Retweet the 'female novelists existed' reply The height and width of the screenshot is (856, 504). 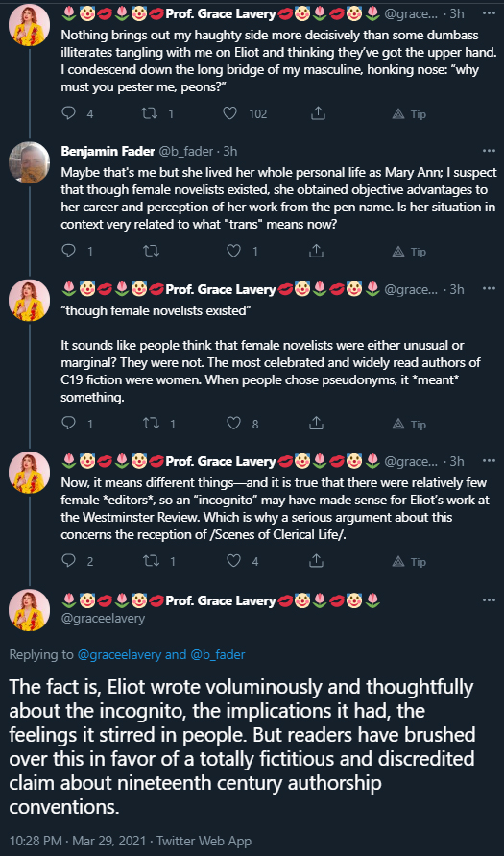(149, 424)
